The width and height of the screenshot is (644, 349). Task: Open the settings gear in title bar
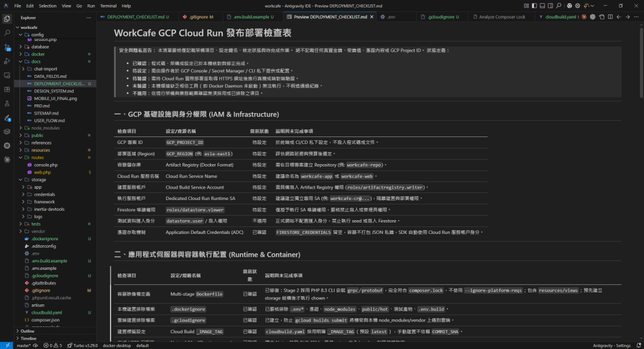tap(577, 6)
